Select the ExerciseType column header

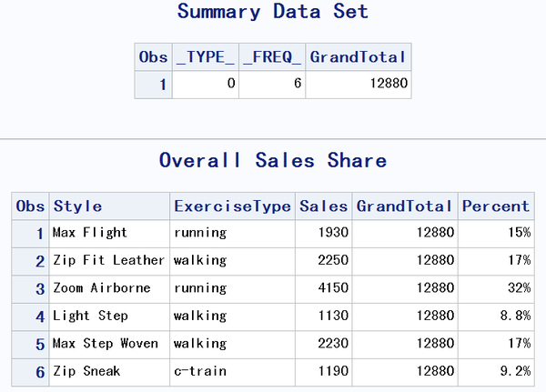(233, 206)
